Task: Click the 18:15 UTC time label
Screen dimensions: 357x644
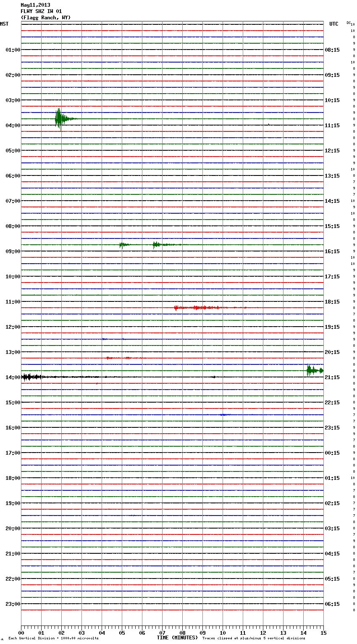Action: pyautogui.click(x=332, y=302)
